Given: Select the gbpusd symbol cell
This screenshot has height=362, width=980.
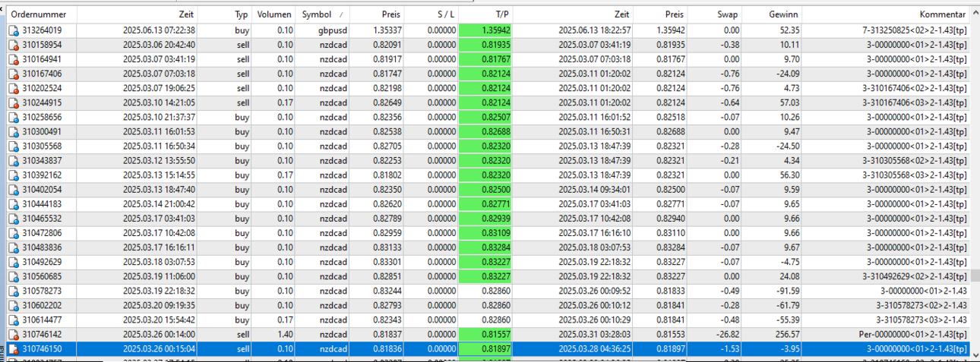Looking at the screenshot, I should pos(333,31).
